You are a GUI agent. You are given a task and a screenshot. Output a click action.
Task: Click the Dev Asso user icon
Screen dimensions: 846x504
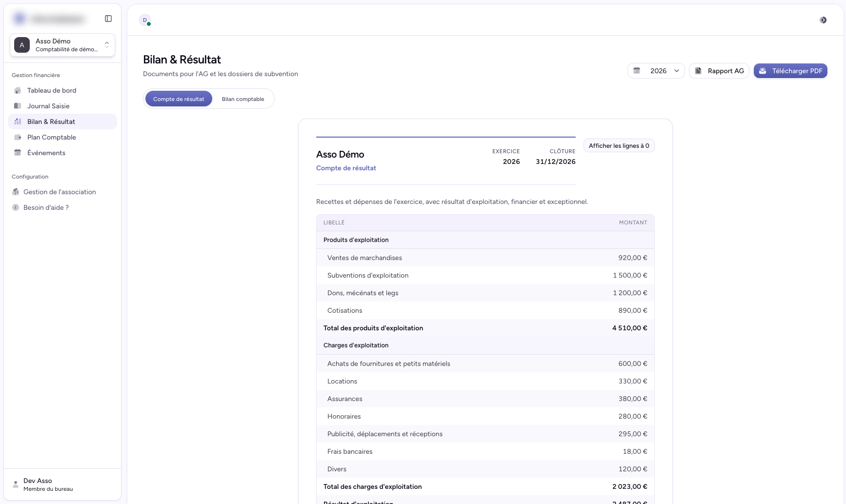(x=16, y=484)
